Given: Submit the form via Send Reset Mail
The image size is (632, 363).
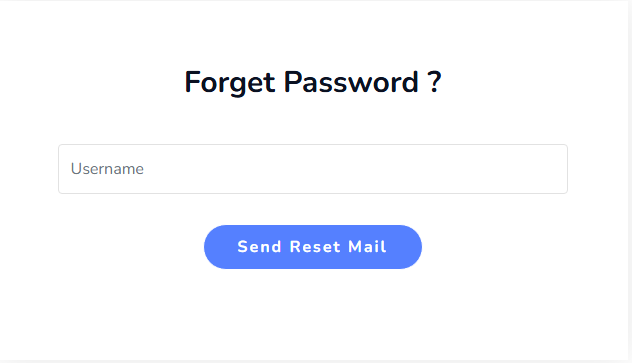Looking at the screenshot, I should click(x=313, y=247).
